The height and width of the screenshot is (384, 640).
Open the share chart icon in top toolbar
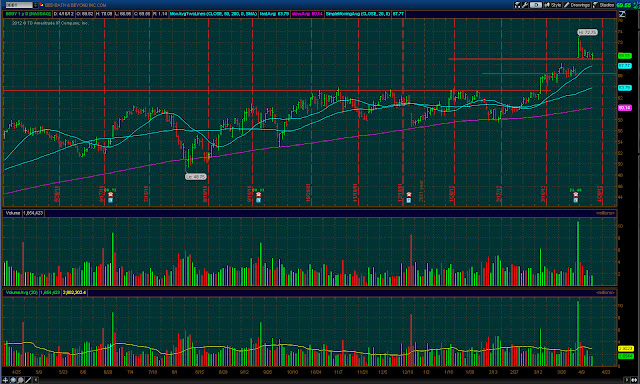coord(517,5)
